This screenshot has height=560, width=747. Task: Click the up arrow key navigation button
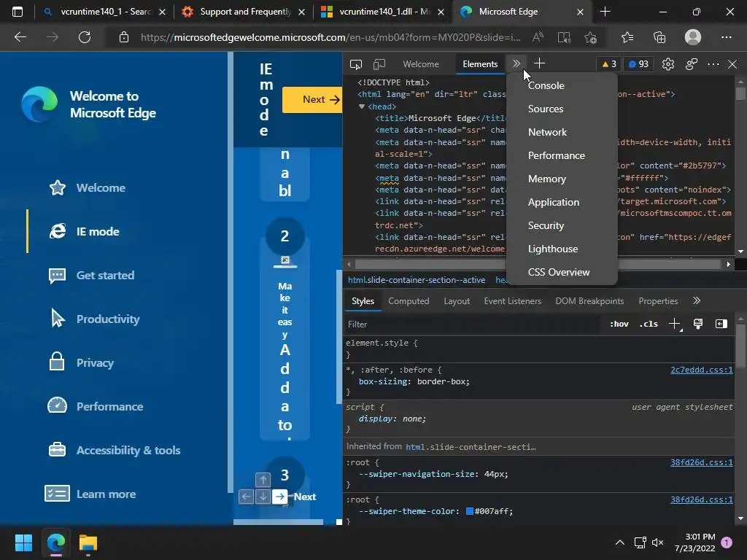click(x=263, y=480)
